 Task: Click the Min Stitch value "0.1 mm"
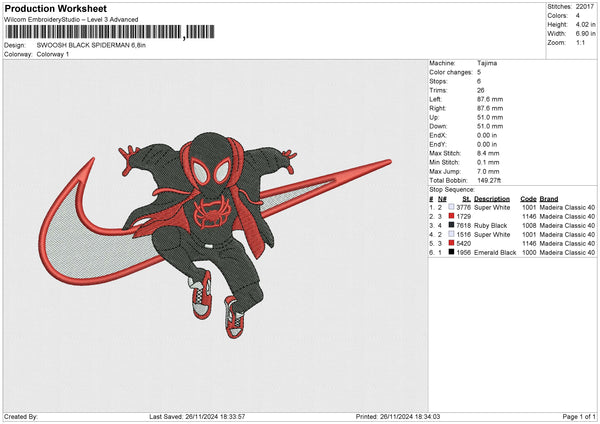488,163
